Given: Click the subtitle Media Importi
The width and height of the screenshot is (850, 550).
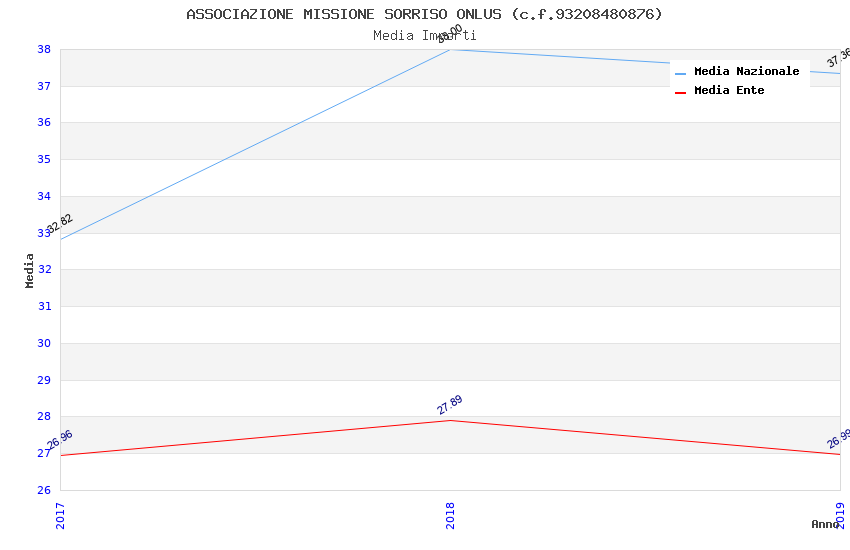Looking at the screenshot, I should (424, 36).
